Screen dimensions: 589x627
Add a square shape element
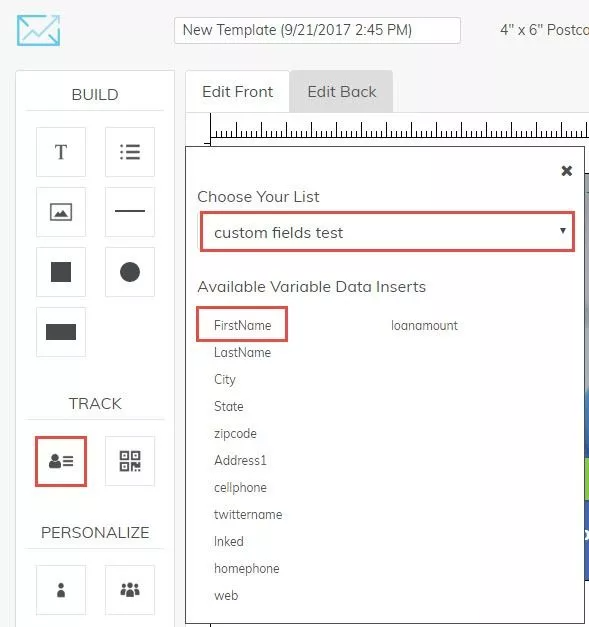pyautogui.click(x=61, y=272)
